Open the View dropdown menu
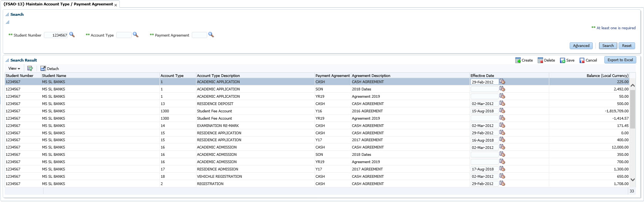644x202 pixels. click(14, 68)
